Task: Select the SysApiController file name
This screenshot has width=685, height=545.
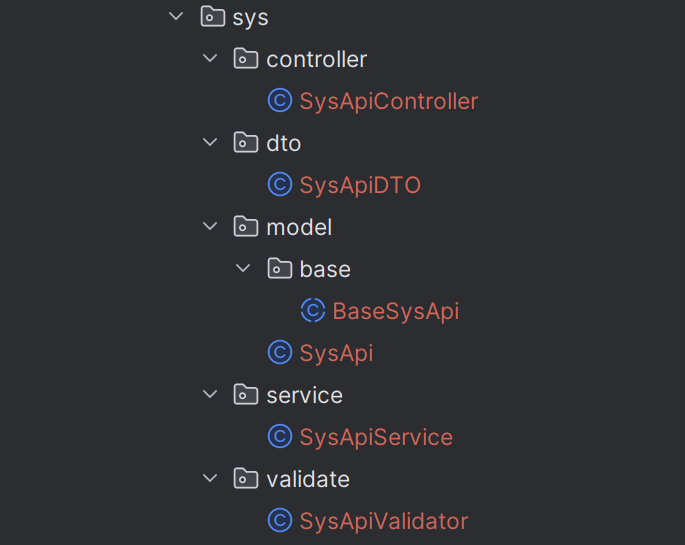Action: pos(389,101)
